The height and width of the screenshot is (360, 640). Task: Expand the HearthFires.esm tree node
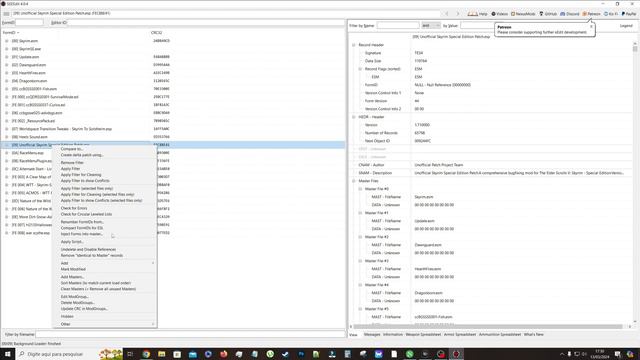coord(7,73)
